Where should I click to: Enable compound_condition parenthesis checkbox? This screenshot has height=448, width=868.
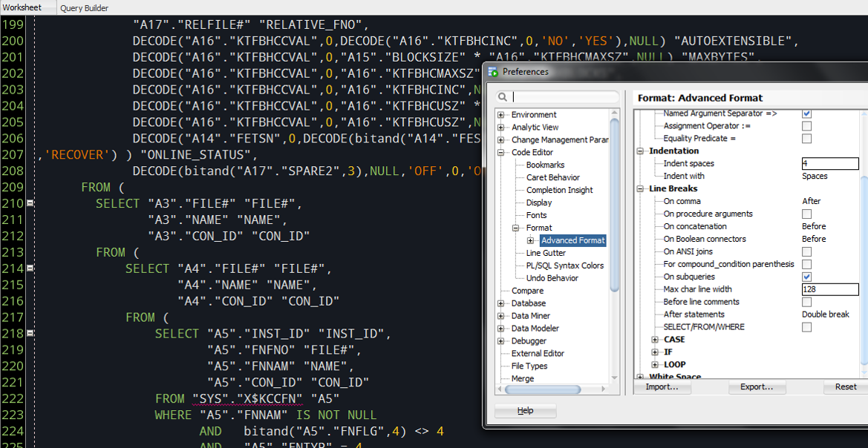806,264
